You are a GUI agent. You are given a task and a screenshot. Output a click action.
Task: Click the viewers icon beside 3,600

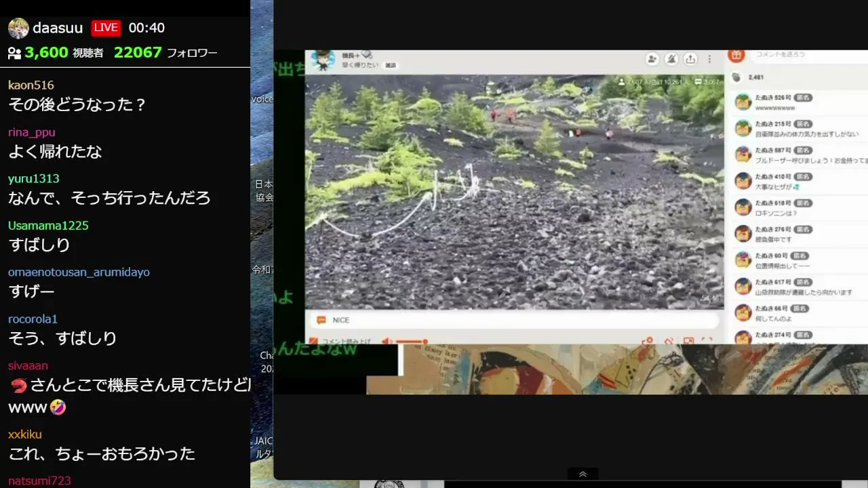(14, 53)
